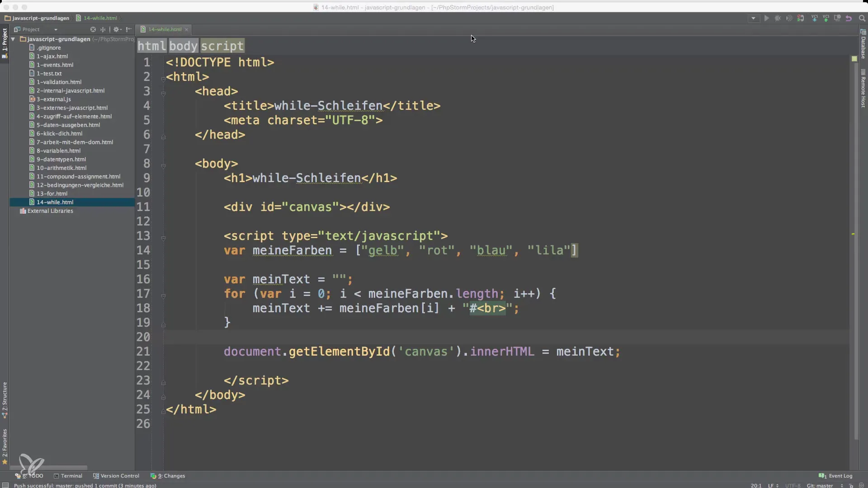Click the lock read-only icon in status bar

(x=851, y=485)
